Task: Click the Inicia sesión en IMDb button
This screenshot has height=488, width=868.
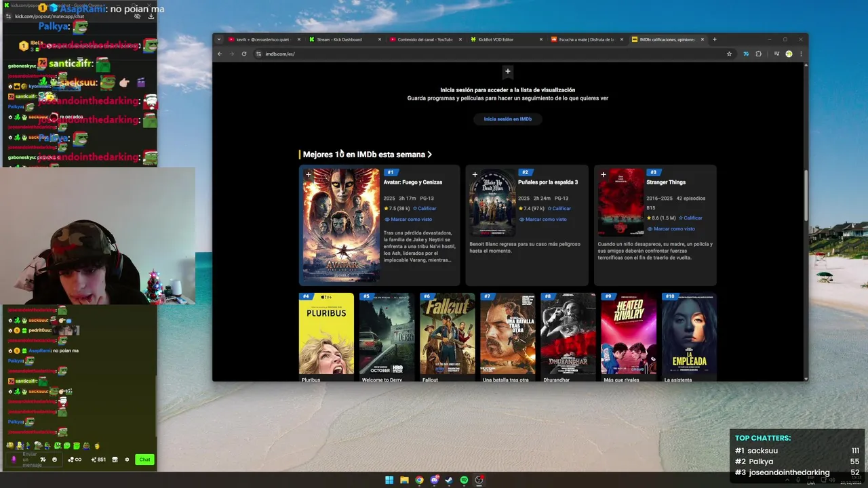Action: 507,119
